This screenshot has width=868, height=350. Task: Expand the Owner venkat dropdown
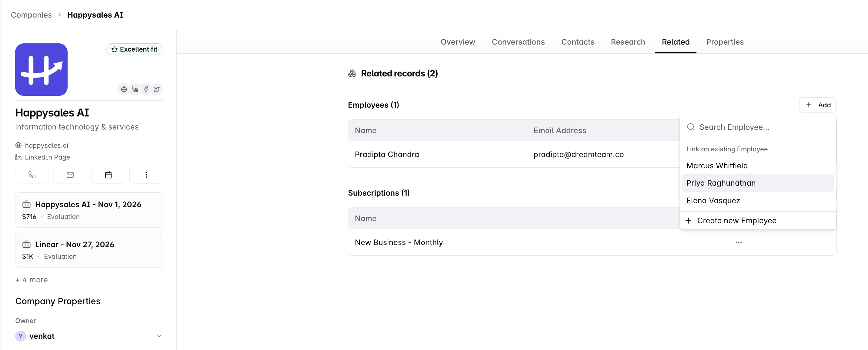(x=159, y=336)
